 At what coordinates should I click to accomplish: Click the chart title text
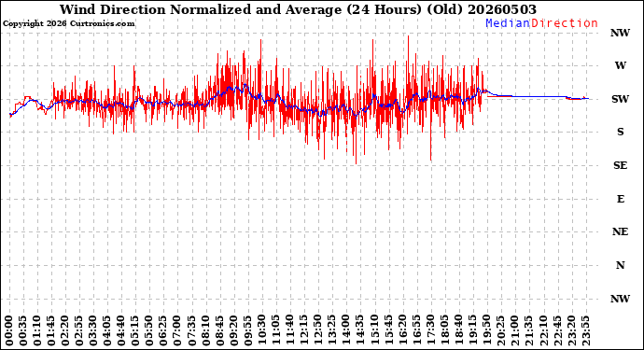coord(298,9)
